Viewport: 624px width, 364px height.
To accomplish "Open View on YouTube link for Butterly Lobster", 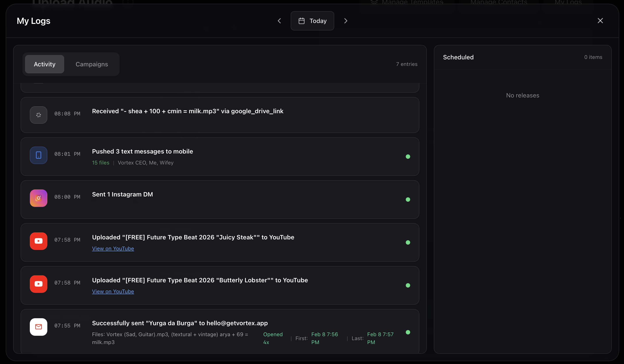I will click(113, 291).
